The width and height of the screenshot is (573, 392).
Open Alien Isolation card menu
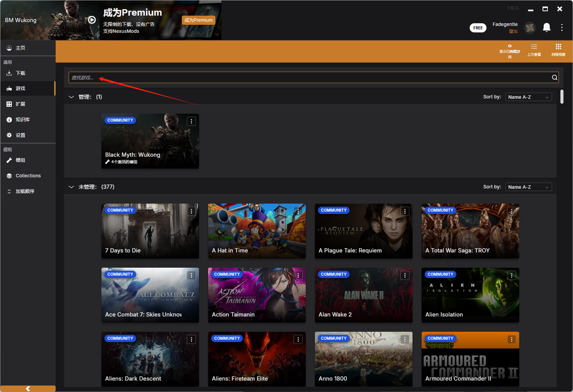512,275
